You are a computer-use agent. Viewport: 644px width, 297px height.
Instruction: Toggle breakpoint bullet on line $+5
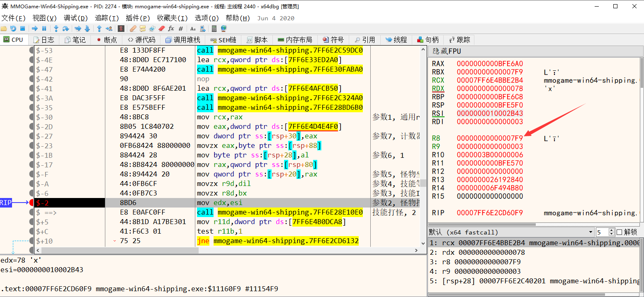click(x=32, y=222)
